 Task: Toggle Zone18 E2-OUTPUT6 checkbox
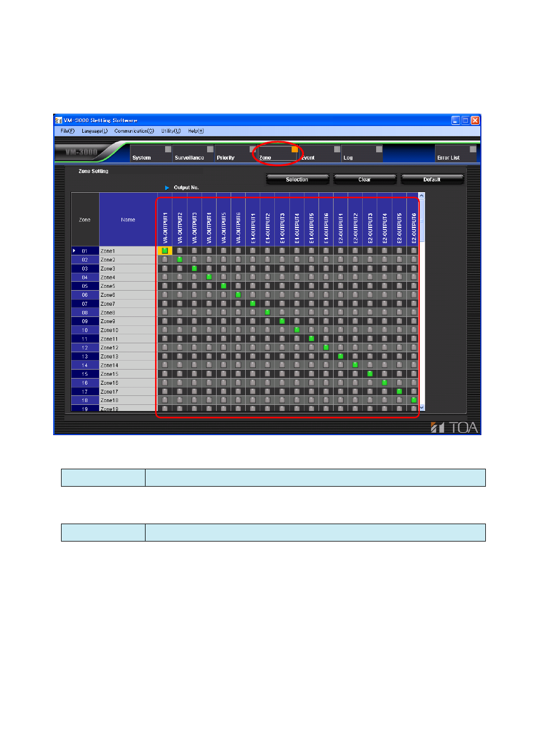pyautogui.click(x=414, y=400)
